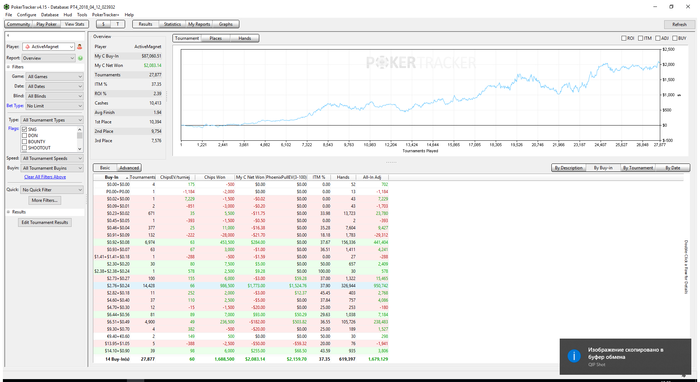Open the Quick filter dropdown
This screenshot has height=382, width=700.
(x=52, y=190)
